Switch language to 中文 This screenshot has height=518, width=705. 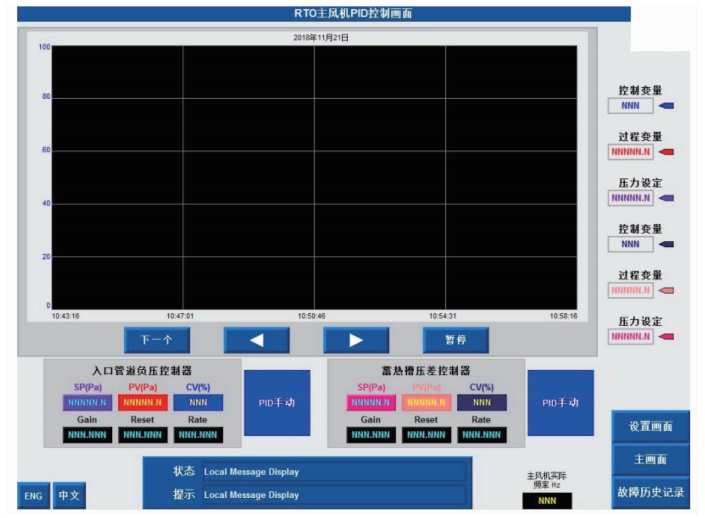[67, 495]
